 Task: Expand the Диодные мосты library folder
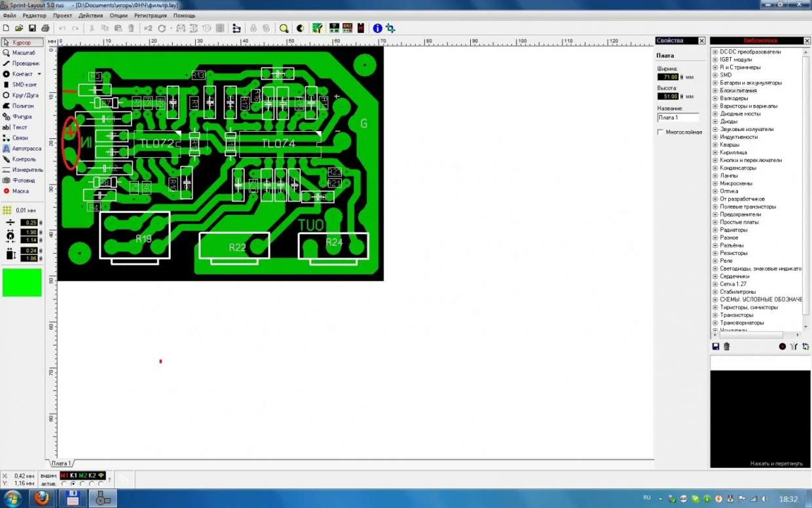coord(715,113)
